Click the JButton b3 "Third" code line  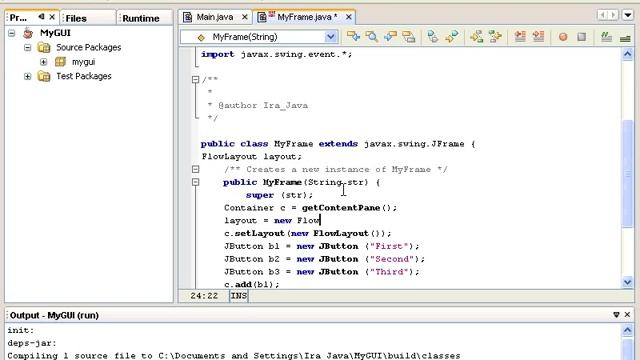[x=322, y=272]
